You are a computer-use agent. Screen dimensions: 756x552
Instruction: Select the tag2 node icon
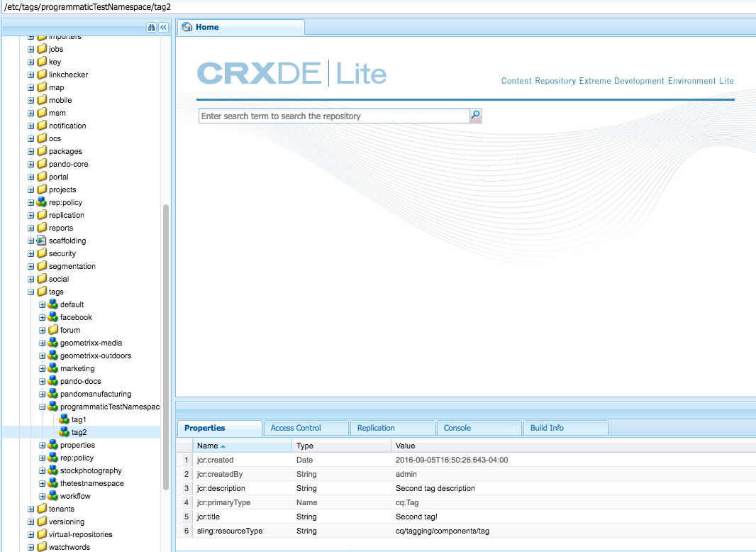click(64, 432)
